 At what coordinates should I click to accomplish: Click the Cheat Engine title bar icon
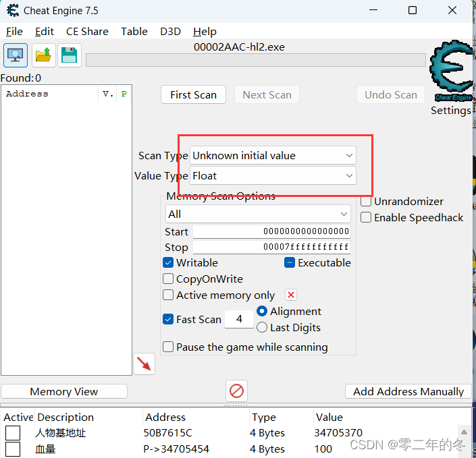(x=13, y=11)
